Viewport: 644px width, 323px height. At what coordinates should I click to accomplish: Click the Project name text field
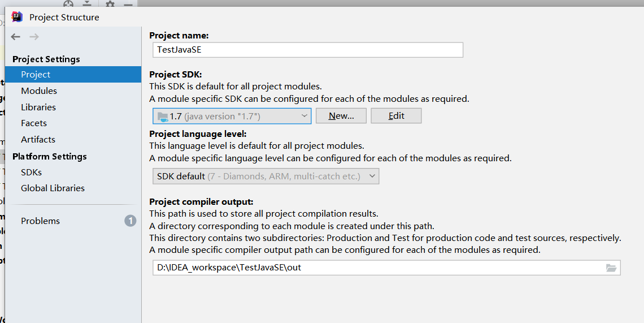[308, 50]
